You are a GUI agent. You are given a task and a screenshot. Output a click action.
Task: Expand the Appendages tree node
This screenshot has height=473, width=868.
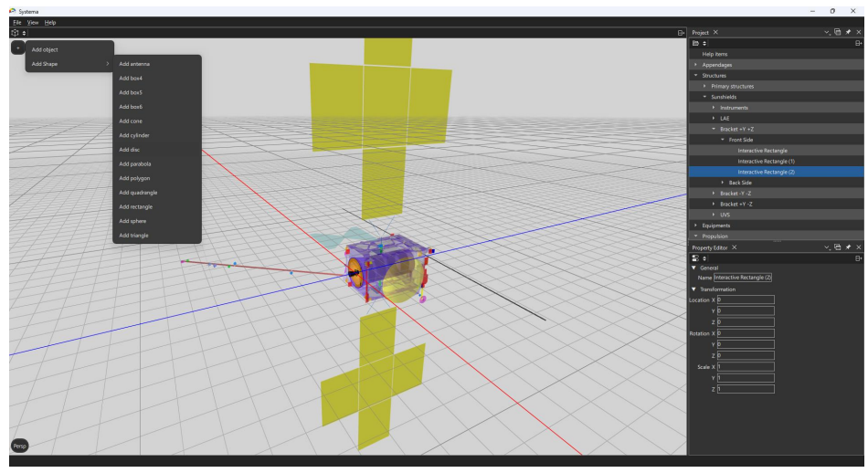click(x=696, y=65)
